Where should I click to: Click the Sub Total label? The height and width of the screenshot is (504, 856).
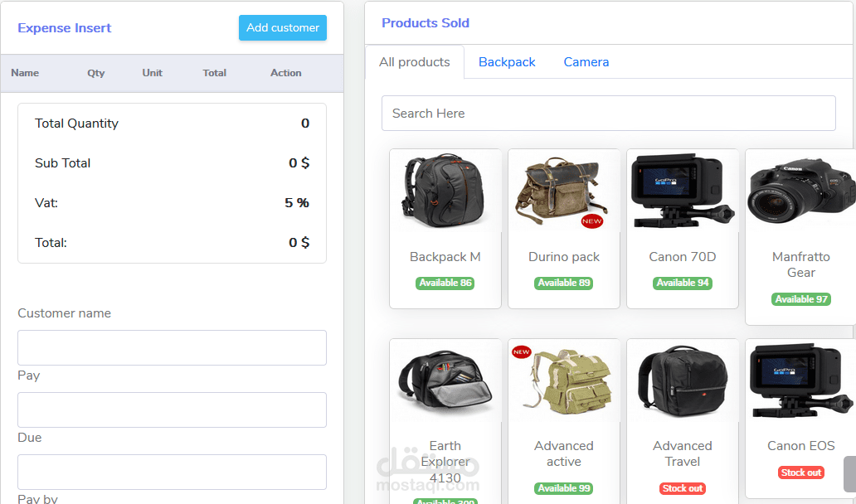point(63,163)
